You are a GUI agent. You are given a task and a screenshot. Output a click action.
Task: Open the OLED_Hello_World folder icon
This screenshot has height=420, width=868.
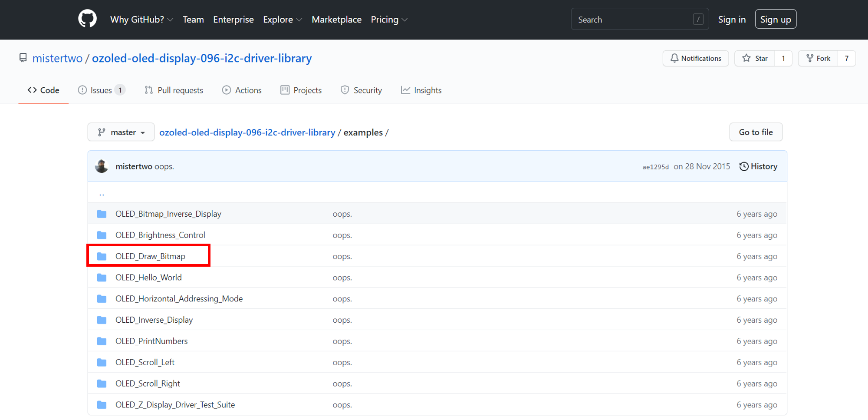point(102,278)
